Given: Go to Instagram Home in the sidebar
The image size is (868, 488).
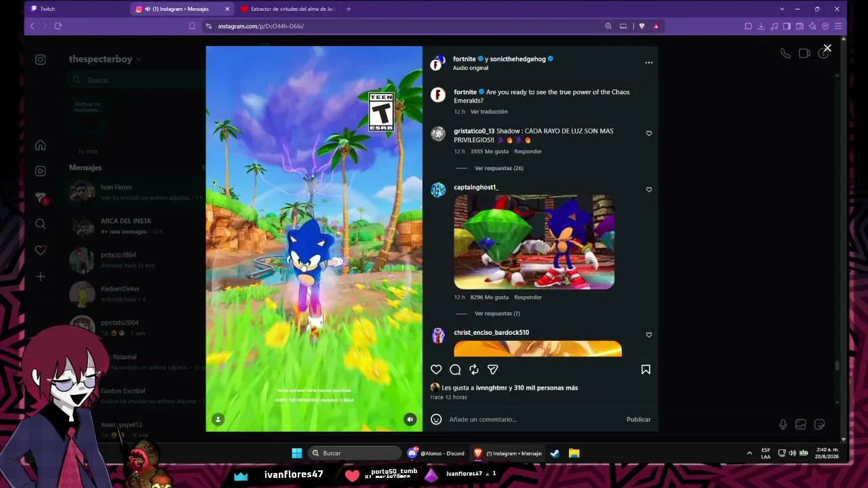Looking at the screenshot, I should tap(41, 145).
